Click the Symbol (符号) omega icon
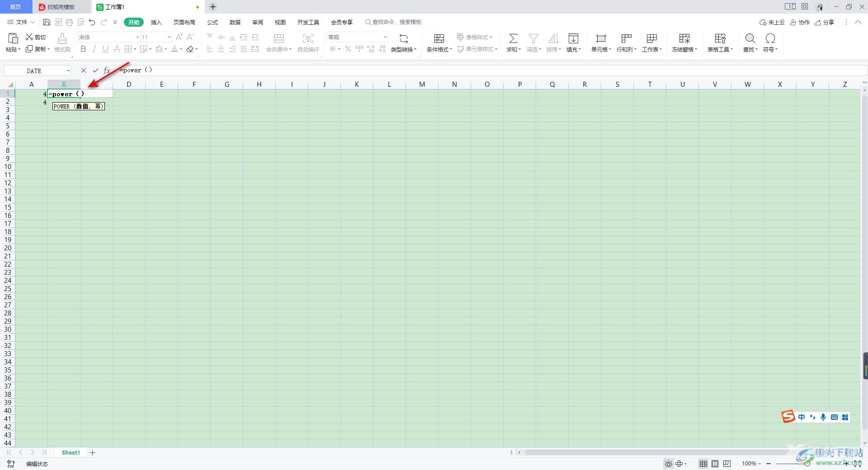868x470 pixels. pos(770,38)
